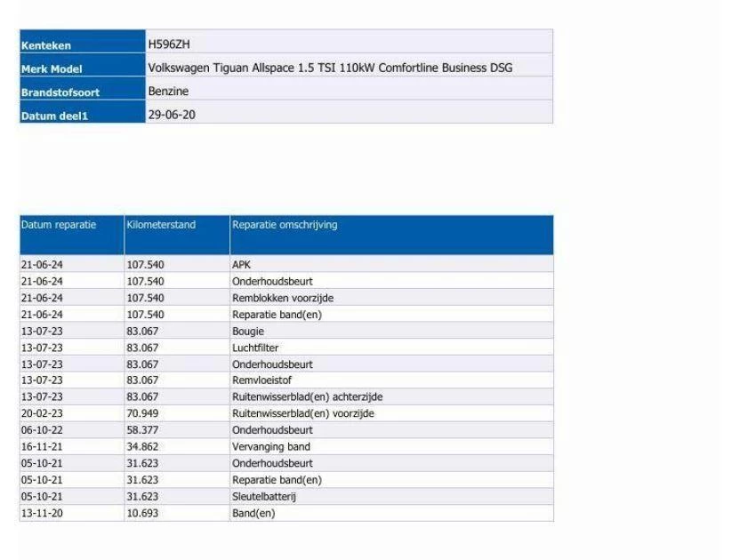Click the mileage value 58.377
Image resolution: width=748 pixels, height=560 pixels.
[x=142, y=430]
